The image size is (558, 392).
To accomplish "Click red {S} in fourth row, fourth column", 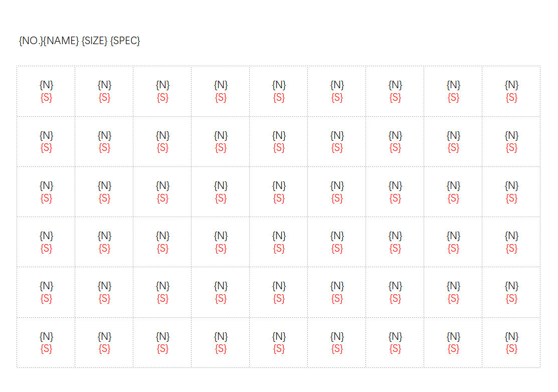I will pos(221,248).
